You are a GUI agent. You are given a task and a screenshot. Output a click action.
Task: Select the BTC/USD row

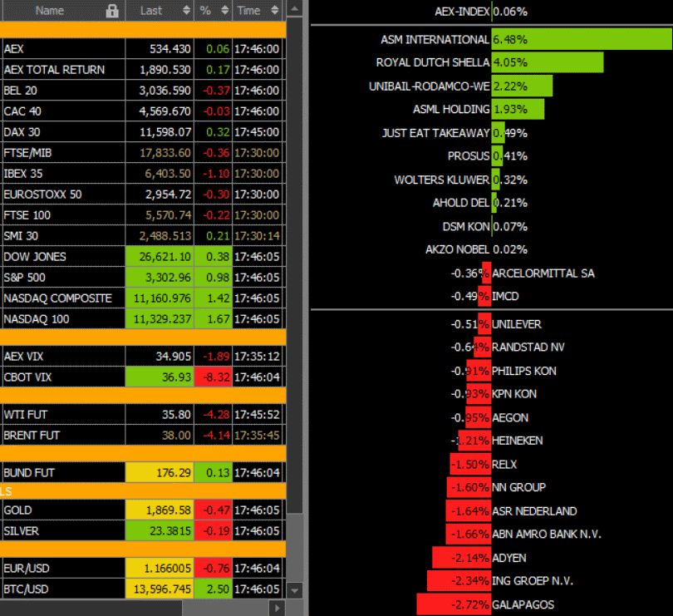pyautogui.click(x=143, y=589)
